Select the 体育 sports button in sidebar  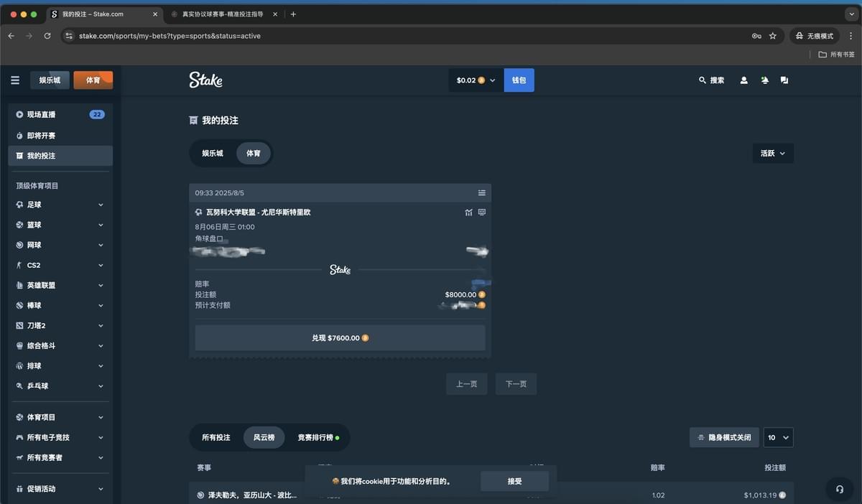(93, 80)
